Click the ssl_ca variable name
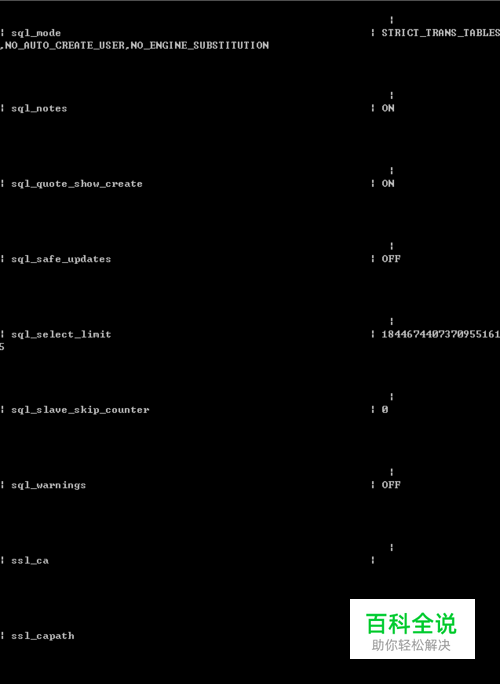The height and width of the screenshot is (684, 500). coord(30,561)
